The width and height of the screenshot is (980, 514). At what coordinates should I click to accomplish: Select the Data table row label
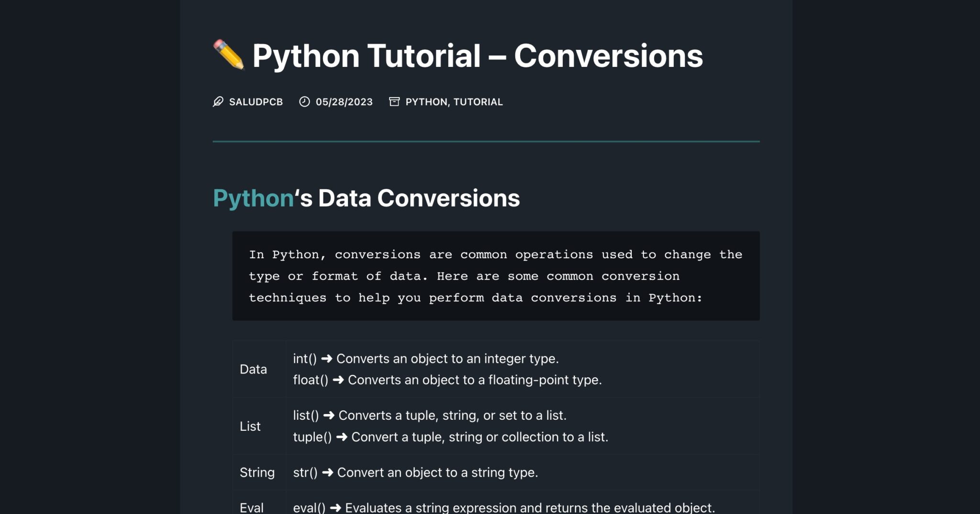point(253,369)
